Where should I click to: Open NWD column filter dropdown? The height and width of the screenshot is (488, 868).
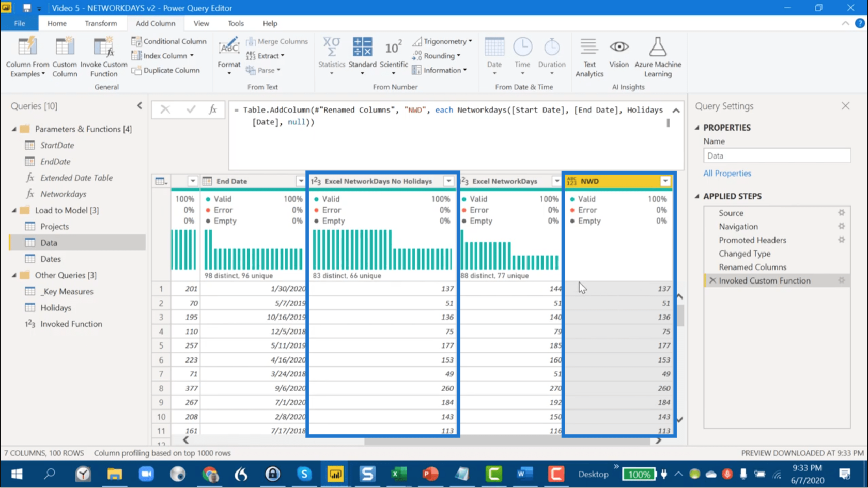665,181
